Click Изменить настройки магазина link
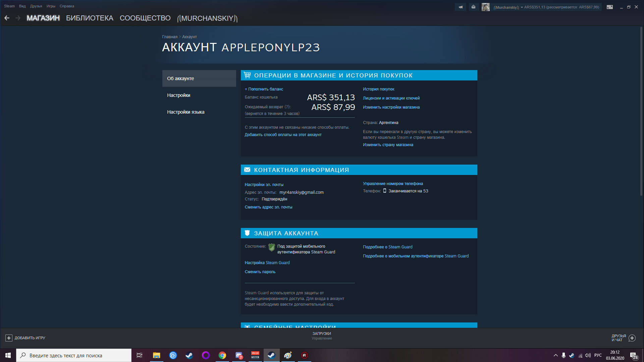This screenshot has height=362, width=644. coord(391,107)
